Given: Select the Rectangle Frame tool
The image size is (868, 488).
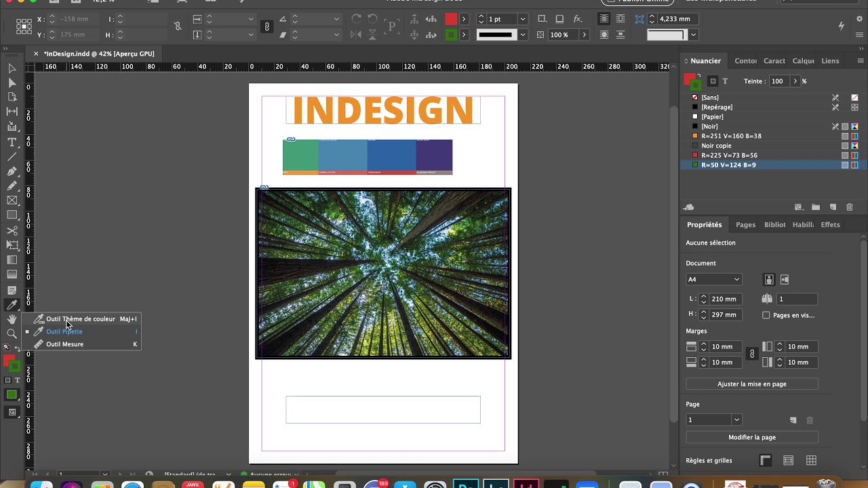Looking at the screenshot, I should 12,201.
